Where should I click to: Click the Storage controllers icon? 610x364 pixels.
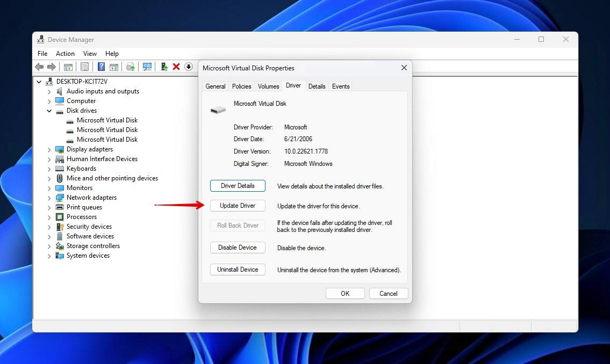tap(60, 246)
